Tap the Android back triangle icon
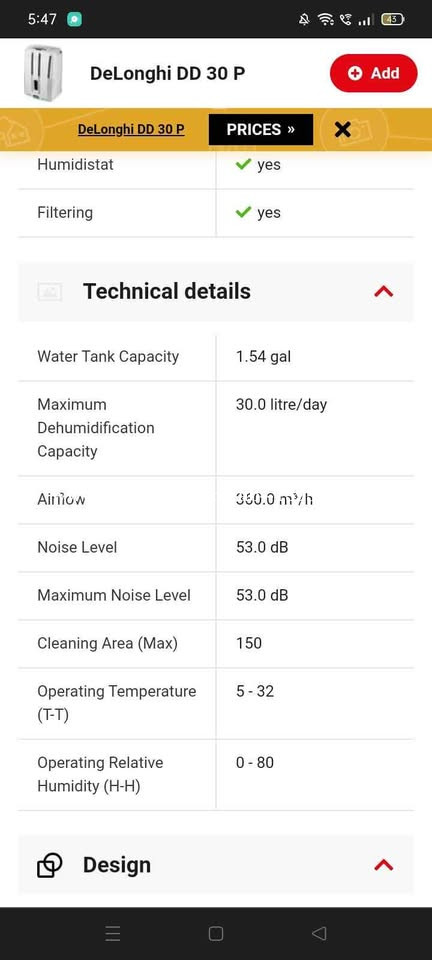432x960 pixels. pos(318,933)
